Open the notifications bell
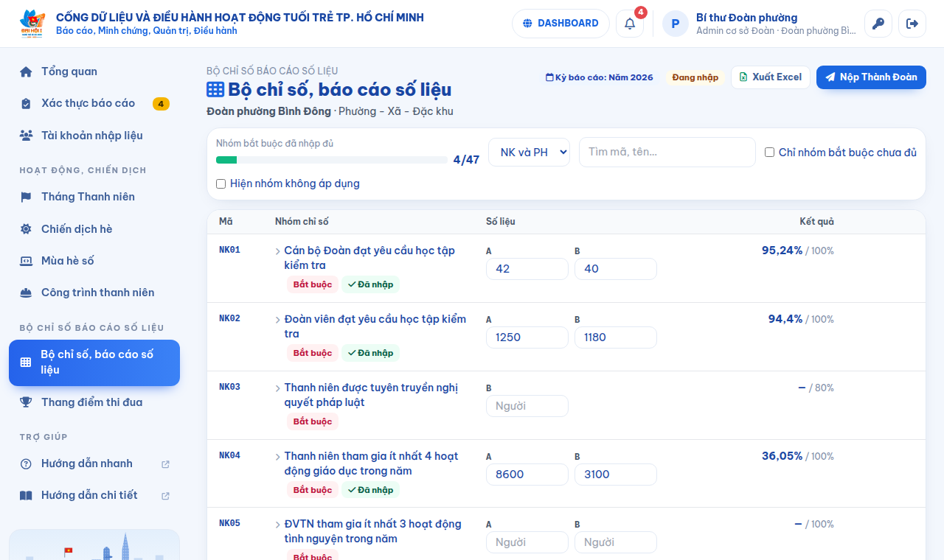 pyautogui.click(x=630, y=24)
